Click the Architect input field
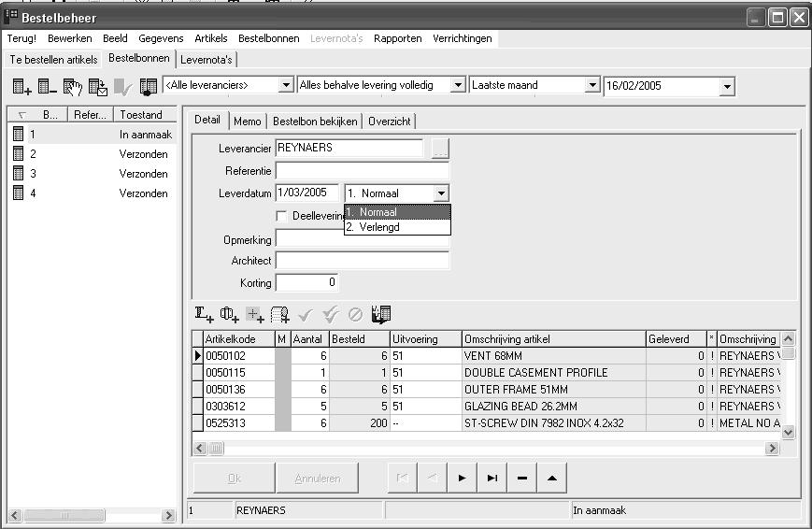This screenshot has height=529, width=812. click(x=362, y=261)
